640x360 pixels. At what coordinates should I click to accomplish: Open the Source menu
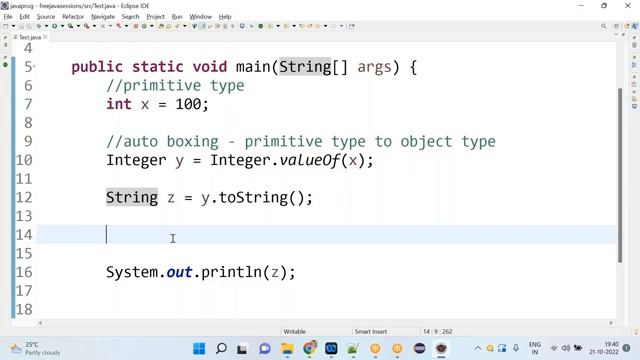tap(46, 17)
